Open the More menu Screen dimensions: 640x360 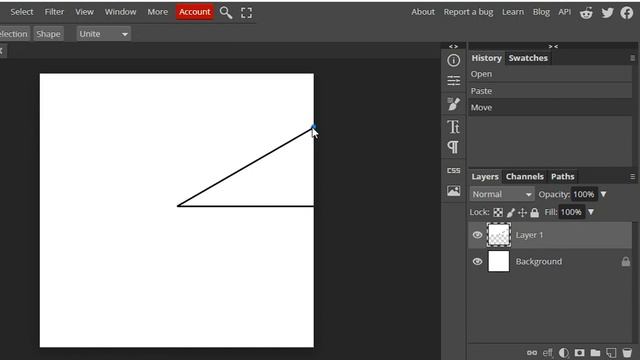(158, 12)
